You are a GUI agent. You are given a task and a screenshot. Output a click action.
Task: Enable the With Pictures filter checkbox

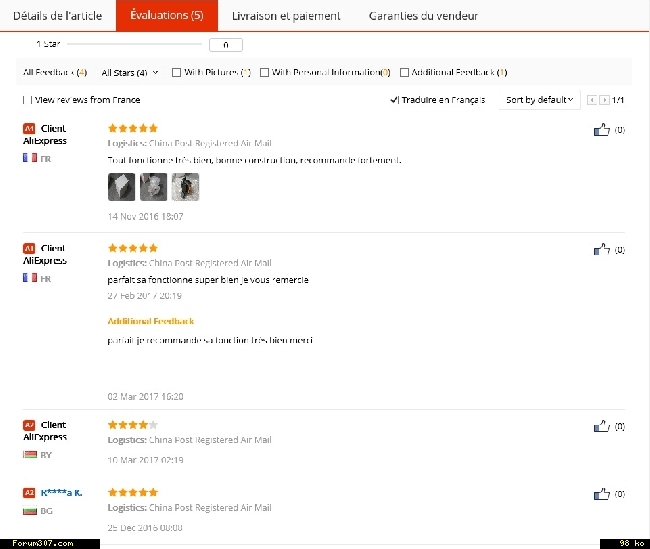pos(176,73)
